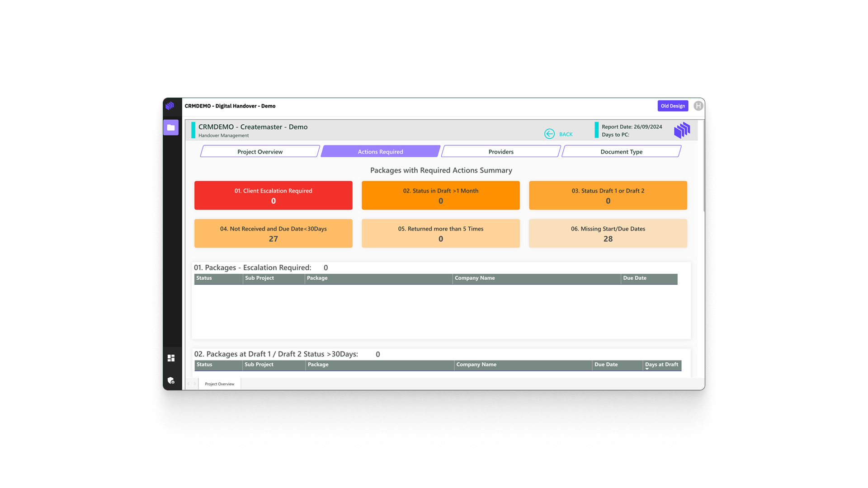Click the Old Design toggle button

click(672, 106)
